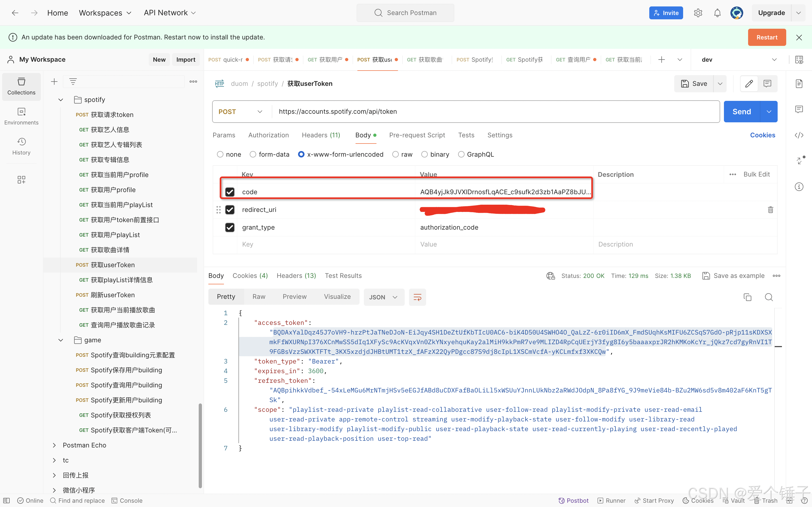Open the History sidebar panel
812x507 pixels.
pyautogui.click(x=21, y=146)
